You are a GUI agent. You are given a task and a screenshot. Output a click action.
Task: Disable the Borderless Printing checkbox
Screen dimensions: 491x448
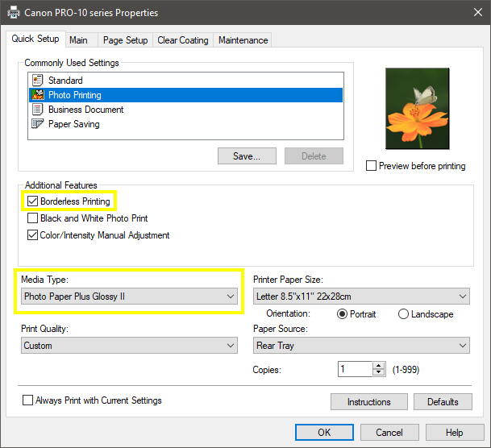[x=33, y=201]
